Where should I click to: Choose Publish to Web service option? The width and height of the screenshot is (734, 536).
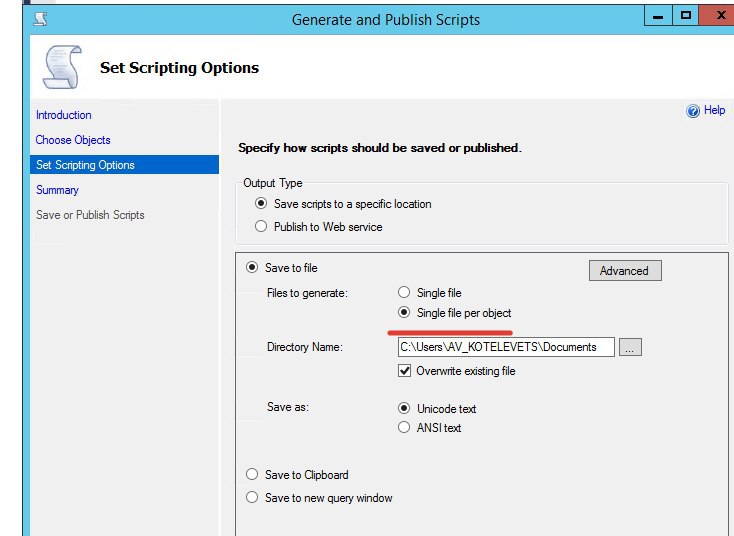[262, 227]
